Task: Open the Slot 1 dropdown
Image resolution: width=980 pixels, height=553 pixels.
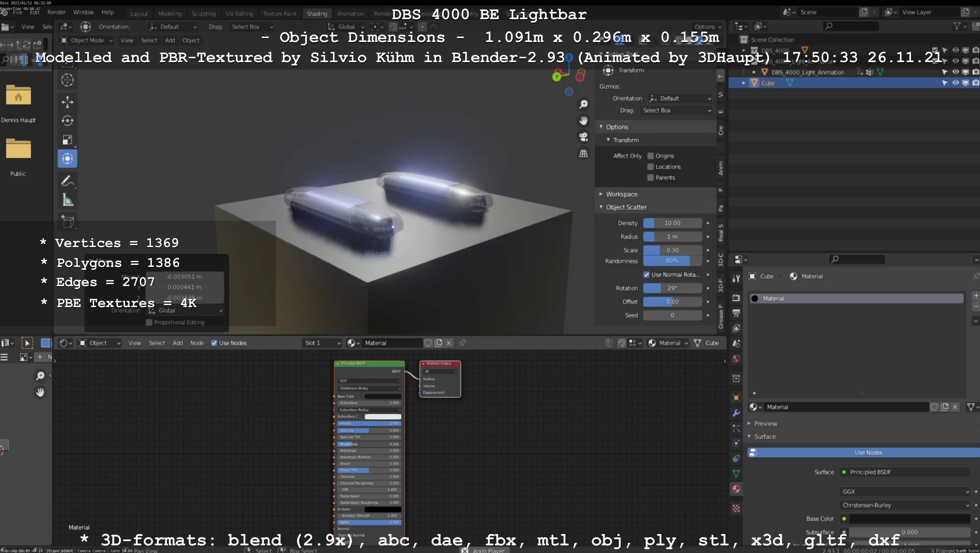Action: 322,343
